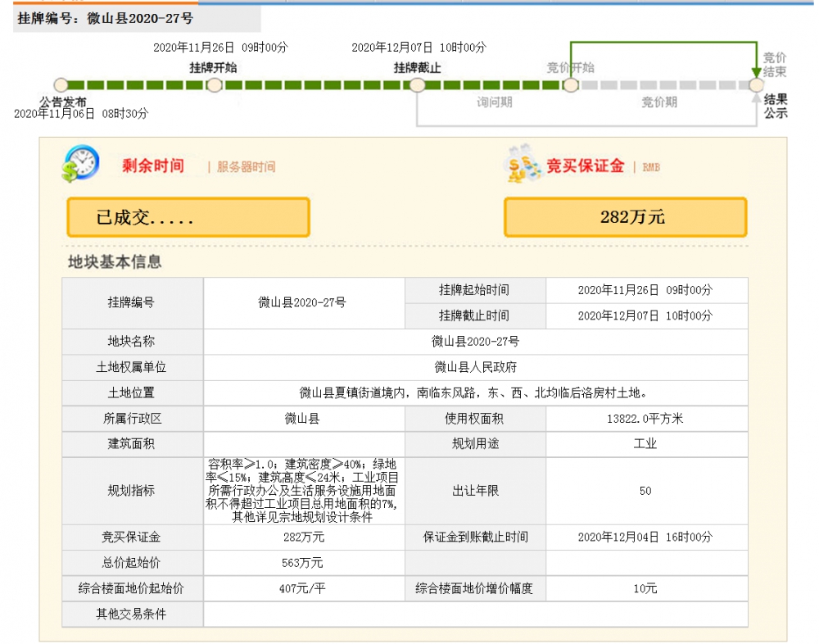The image size is (819, 644).
Task: Click the 13822.0平方米 area cell
Action: pos(647,418)
